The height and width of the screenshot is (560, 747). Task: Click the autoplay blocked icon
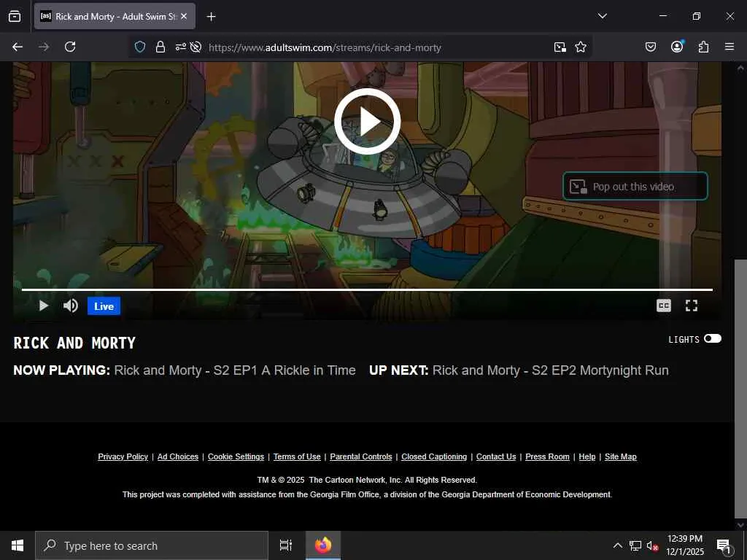(196, 47)
